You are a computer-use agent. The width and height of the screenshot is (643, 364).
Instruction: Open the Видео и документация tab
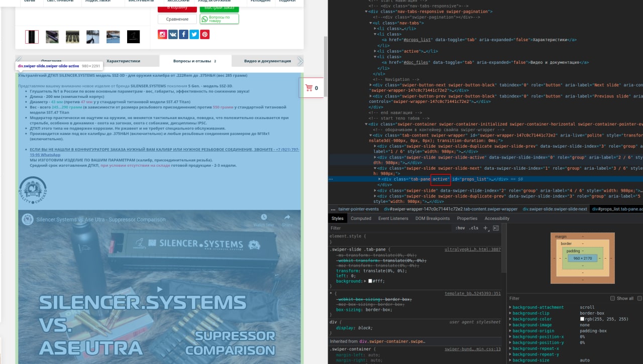pos(267,61)
